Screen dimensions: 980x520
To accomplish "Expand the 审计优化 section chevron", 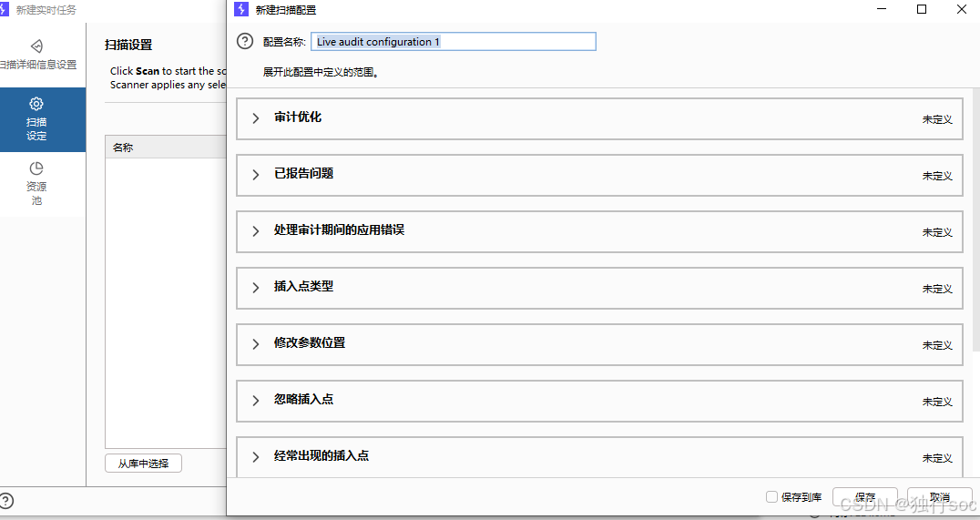I will [256, 118].
